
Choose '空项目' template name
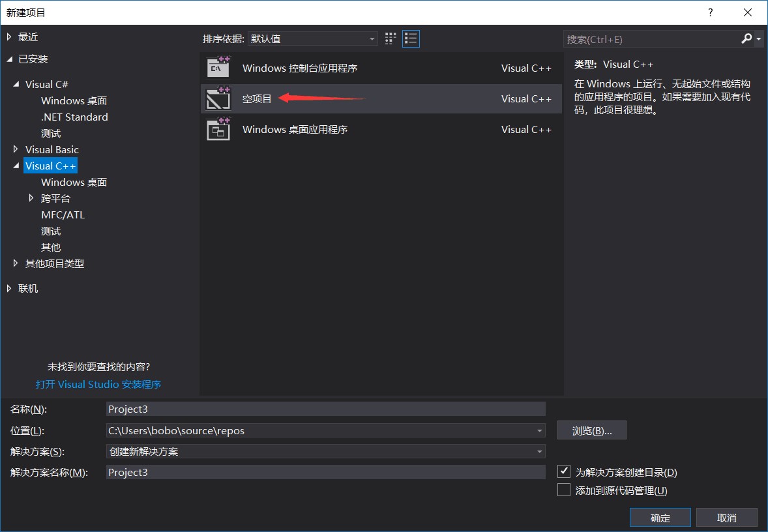pos(257,98)
